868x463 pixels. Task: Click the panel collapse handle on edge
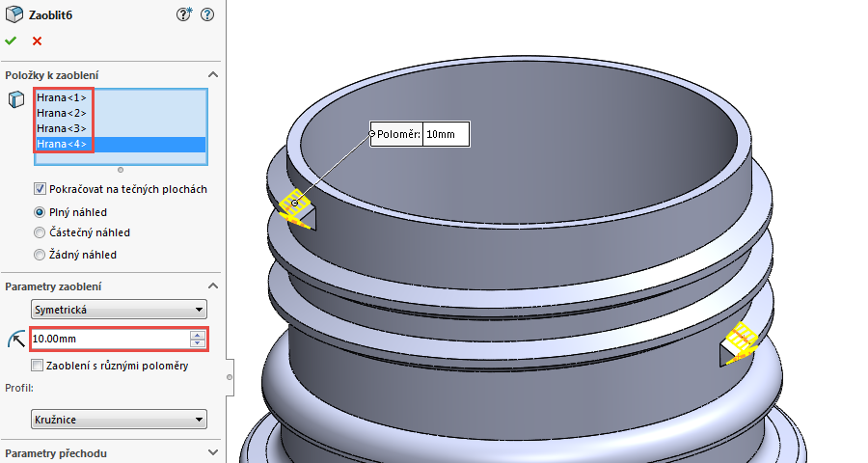[x=230, y=377]
